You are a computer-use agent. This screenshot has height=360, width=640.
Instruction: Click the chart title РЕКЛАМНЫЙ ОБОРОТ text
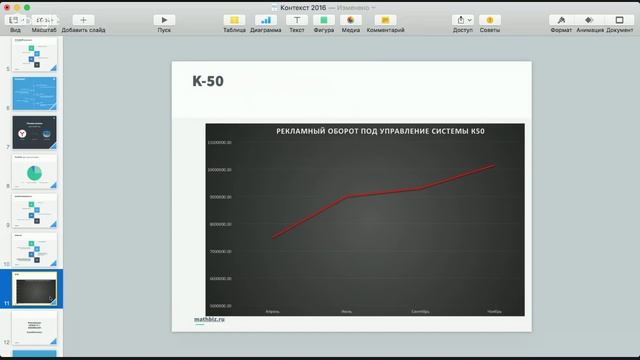pyautogui.click(x=380, y=131)
